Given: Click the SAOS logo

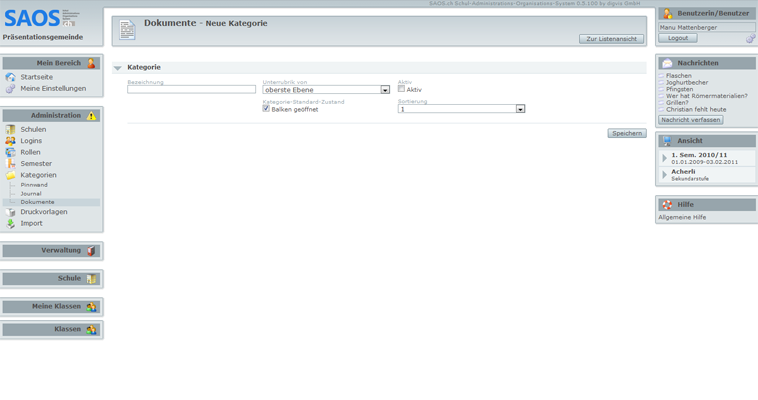Looking at the screenshot, I should pyautogui.click(x=42, y=18).
